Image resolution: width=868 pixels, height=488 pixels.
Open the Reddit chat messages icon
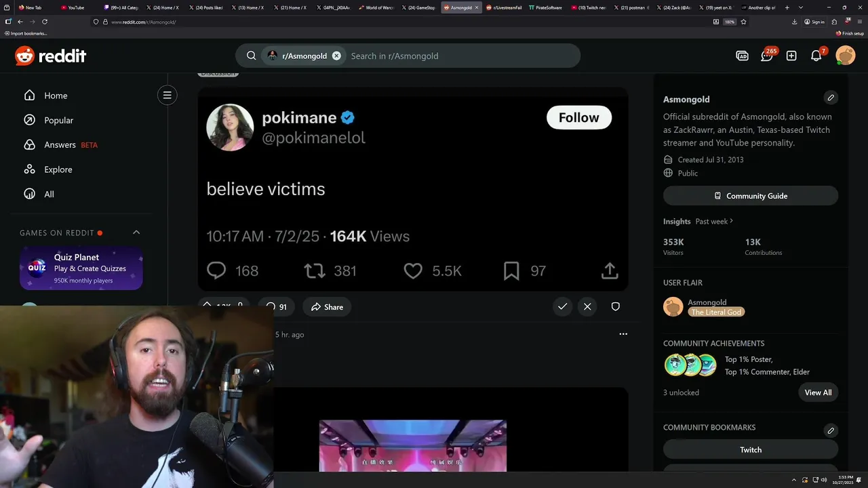(x=767, y=56)
